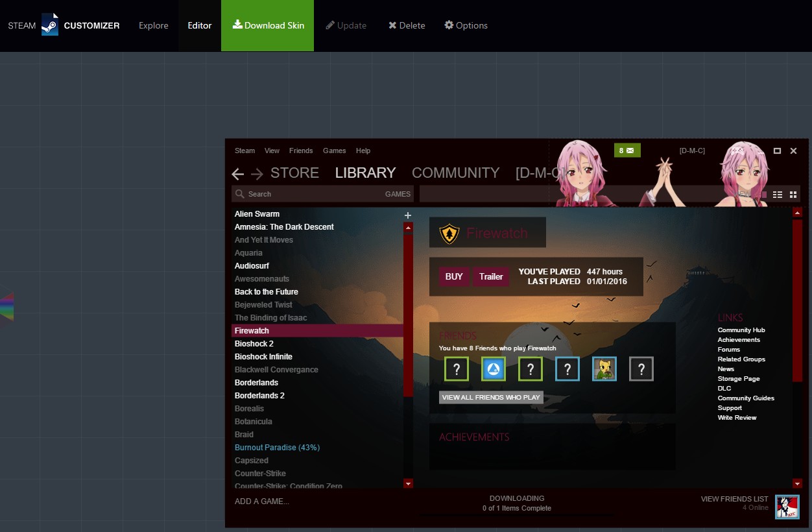Open the COMMUNITY section
This screenshot has height=532, width=812.
click(455, 173)
